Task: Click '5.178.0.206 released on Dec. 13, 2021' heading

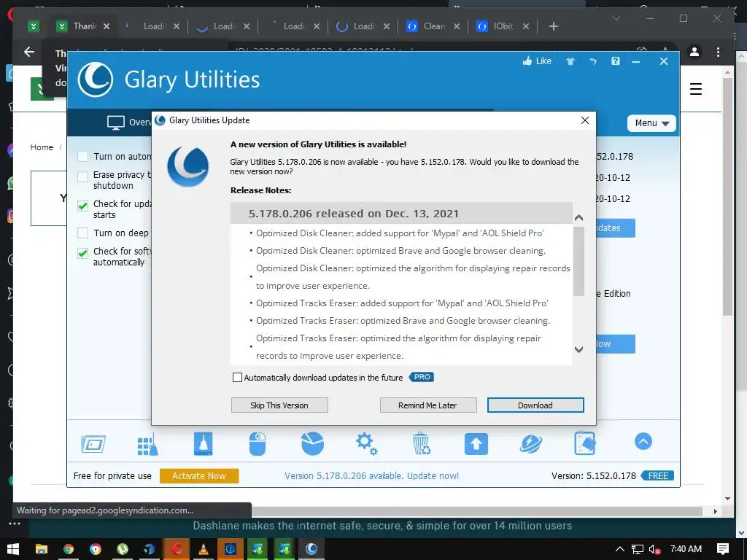Action: [x=354, y=214]
